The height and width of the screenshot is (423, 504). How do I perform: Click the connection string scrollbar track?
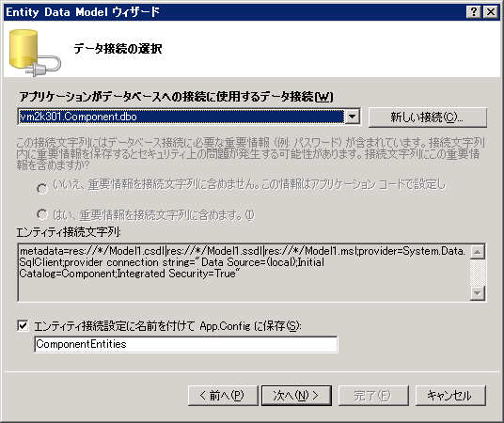pos(478,273)
